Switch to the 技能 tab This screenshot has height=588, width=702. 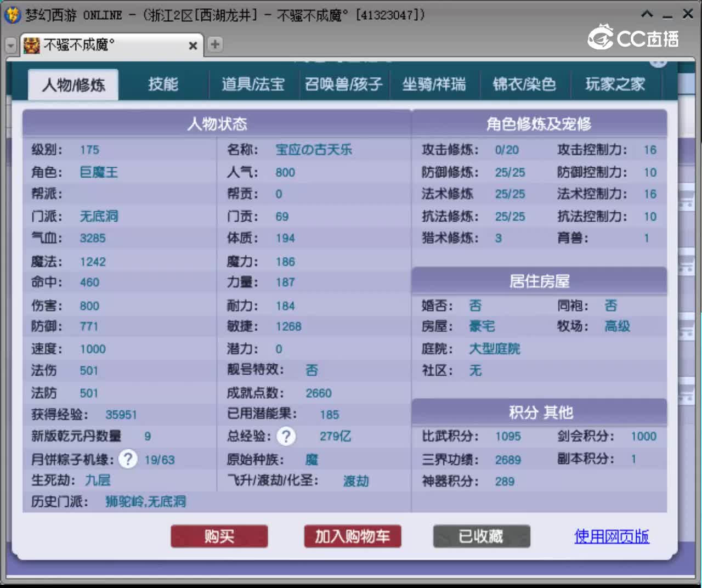163,84
